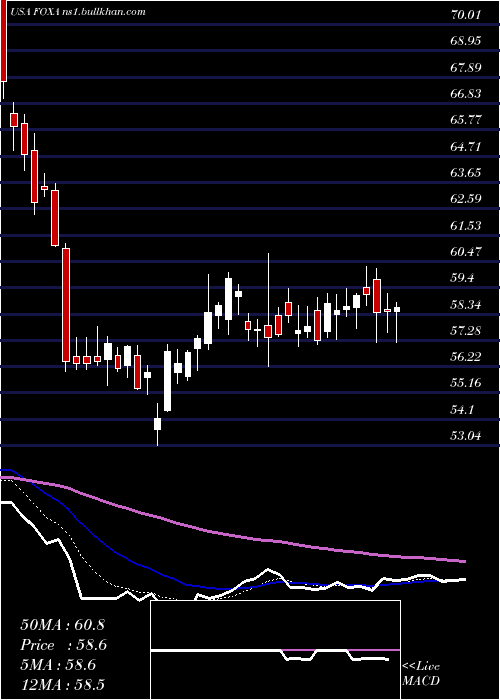Click the '<<Live MACD' label
This screenshot has width=500, height=700.
pos(421,674)
